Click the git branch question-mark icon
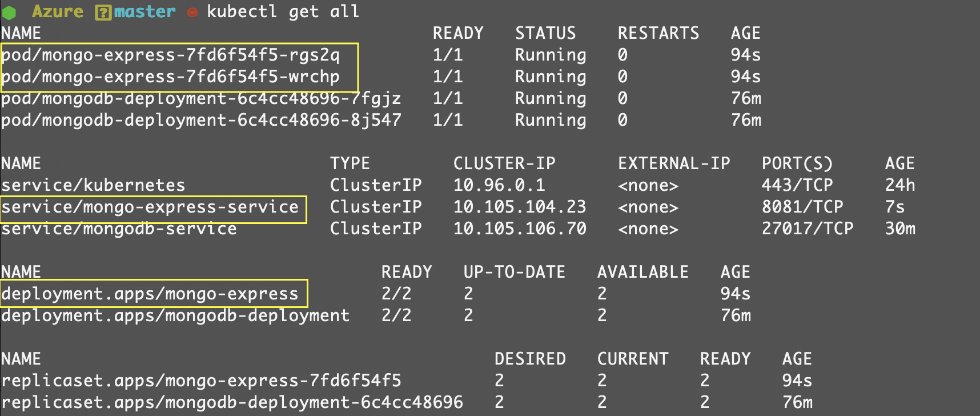Screen dimensions: 980x416 [x=103, y=12]
